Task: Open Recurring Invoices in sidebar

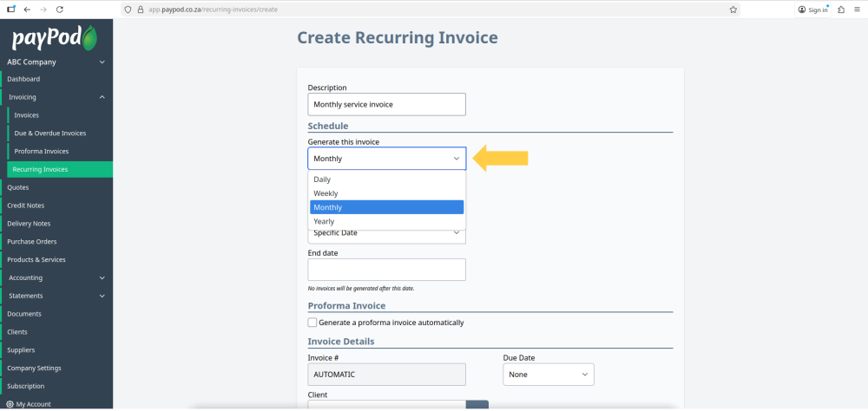Action: pyautogui.click(x=60, y=169)
